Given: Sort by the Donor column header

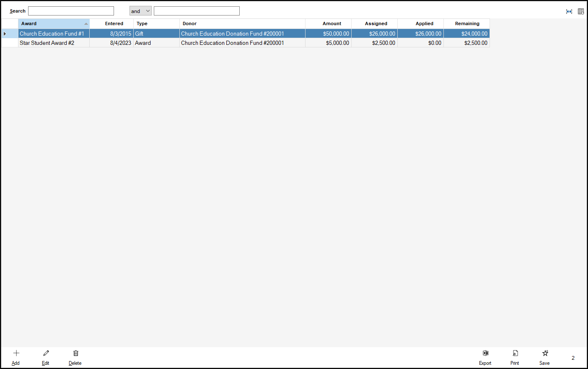Looking at the screenshot, I should pos(242,23).
